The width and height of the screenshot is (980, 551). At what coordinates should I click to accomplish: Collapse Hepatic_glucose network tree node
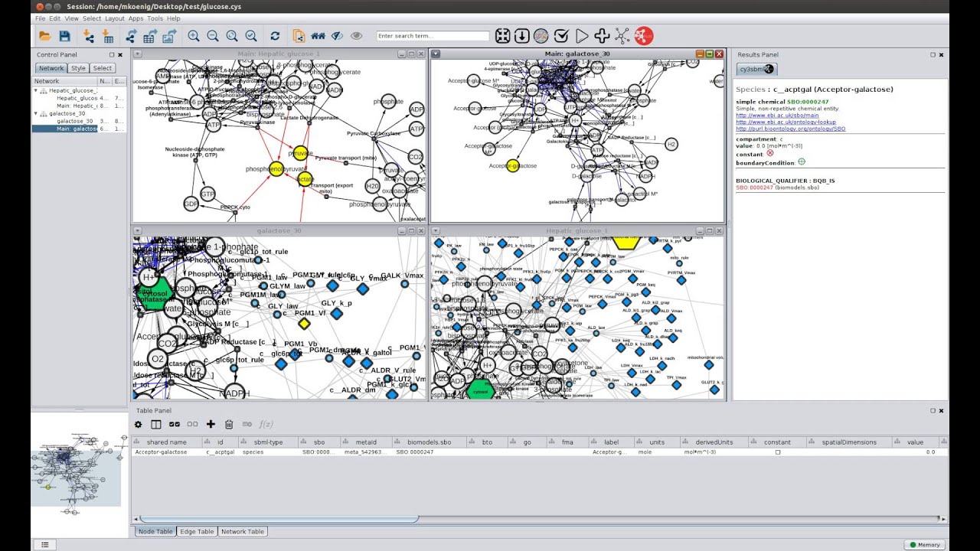[36, 90]
